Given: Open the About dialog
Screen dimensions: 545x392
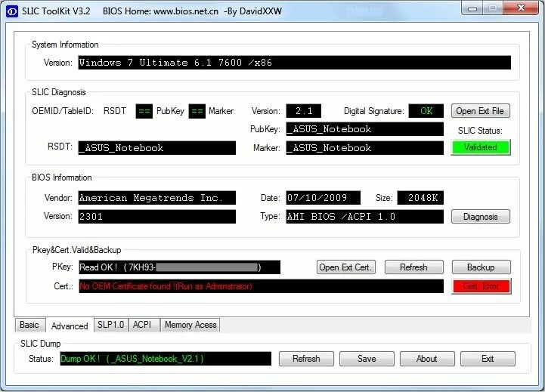Looking at the screenshot, I should [427, 359].
